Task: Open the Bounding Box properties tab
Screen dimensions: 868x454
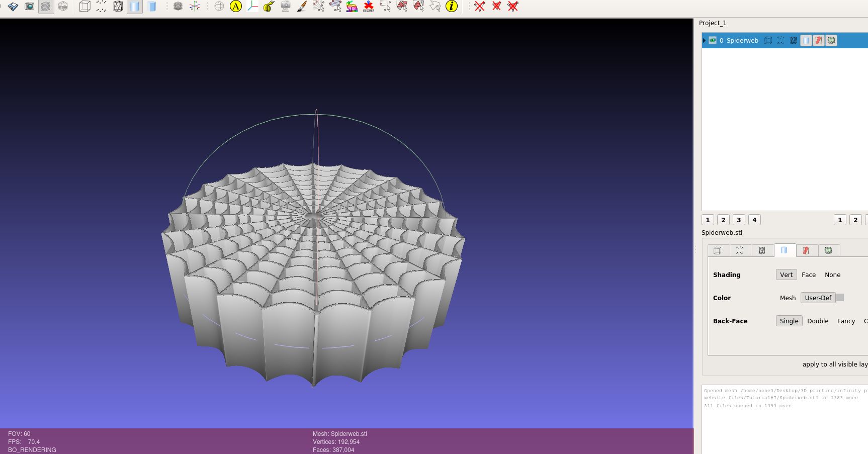Action: [x=718, y=250]
